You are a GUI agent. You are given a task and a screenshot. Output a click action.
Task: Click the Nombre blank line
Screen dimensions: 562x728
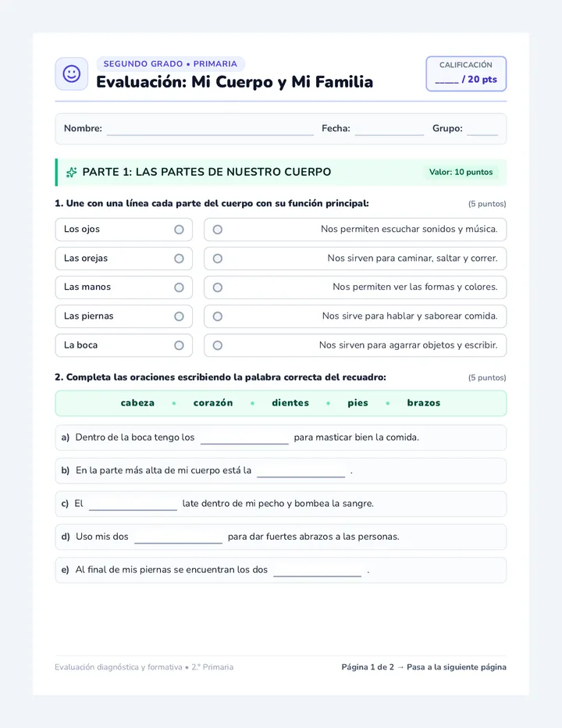pyautogui.click(x=210, y=130)
